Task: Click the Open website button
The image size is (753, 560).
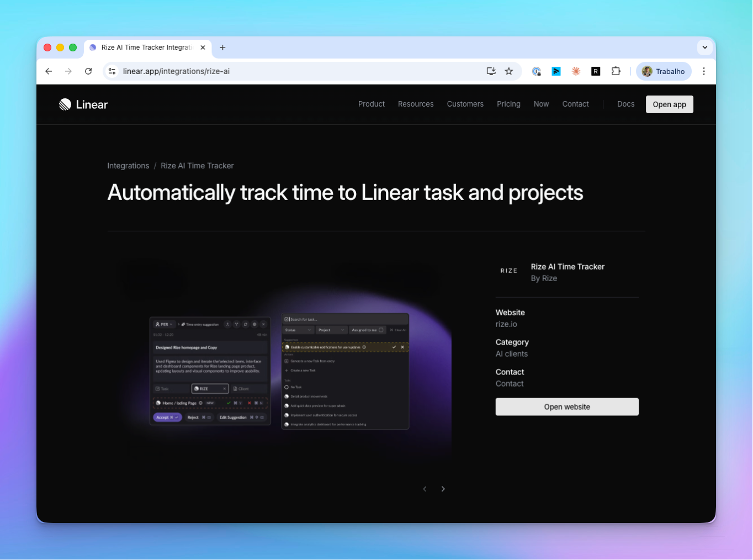Action: 567,407
